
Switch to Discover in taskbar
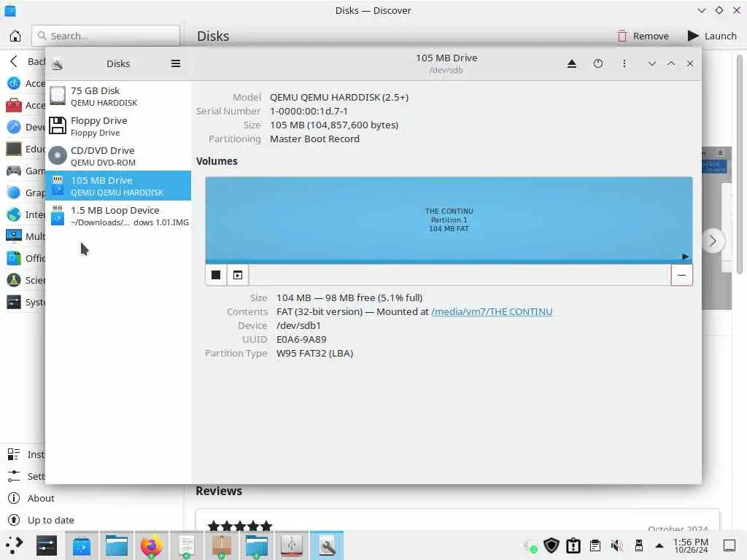point(82,545)
